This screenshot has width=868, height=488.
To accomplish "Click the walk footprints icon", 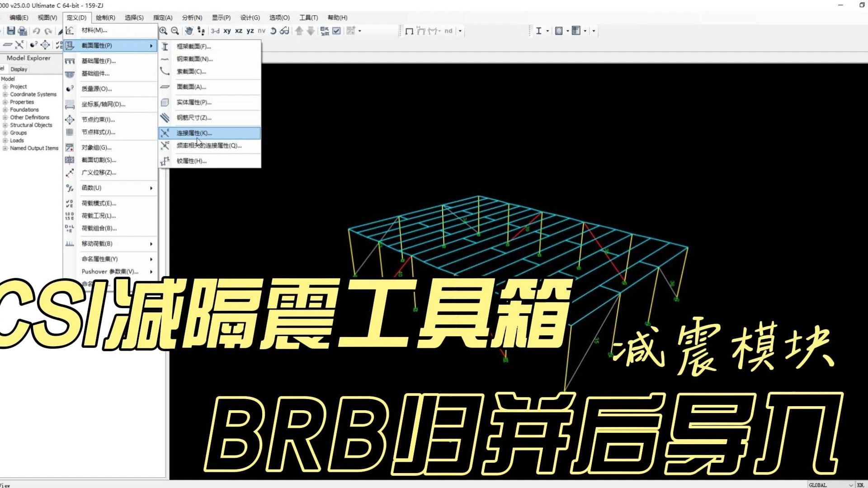I will point(201,31).
